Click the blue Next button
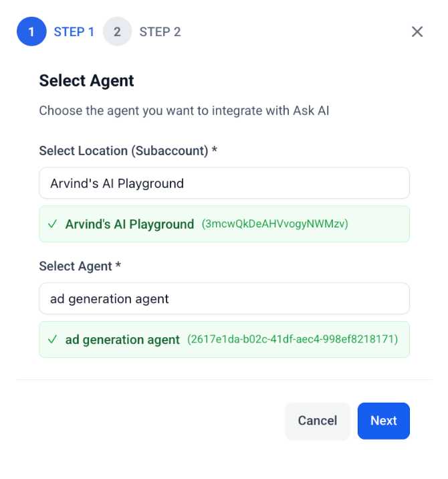Image resolution: width=448 pixels, height=479 pixels. click(383, 421)
